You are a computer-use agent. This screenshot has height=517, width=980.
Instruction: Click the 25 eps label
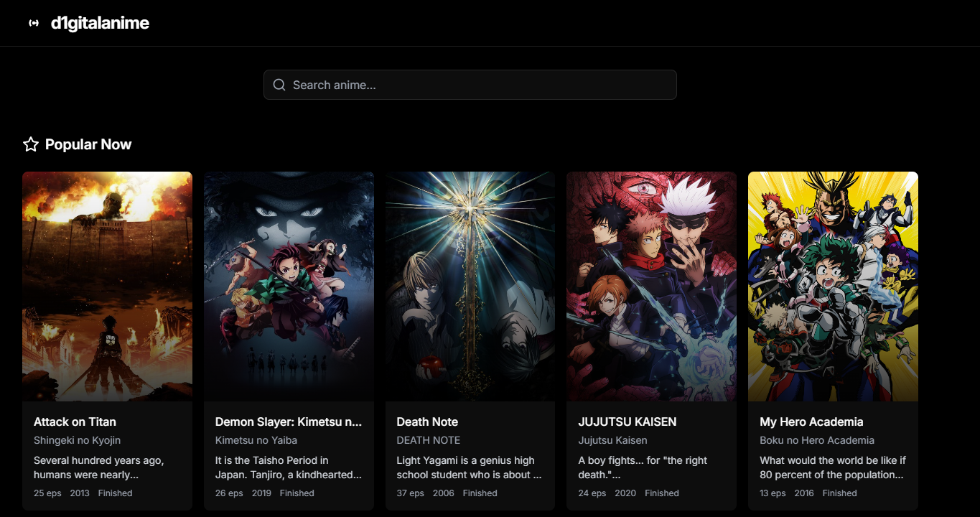(x=47, y=493)
